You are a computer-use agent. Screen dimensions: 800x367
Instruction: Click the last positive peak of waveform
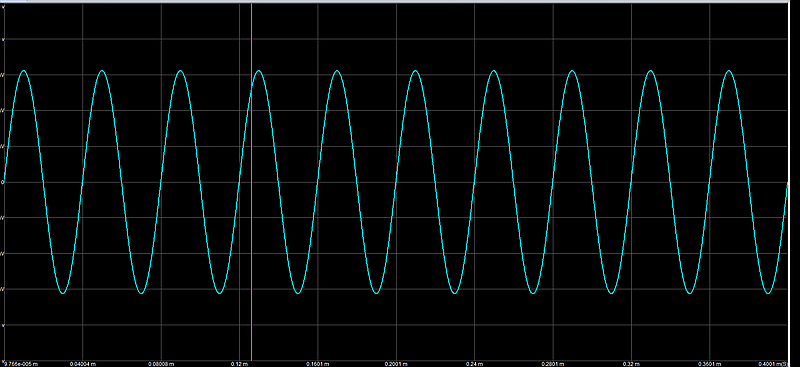(729, 70)
